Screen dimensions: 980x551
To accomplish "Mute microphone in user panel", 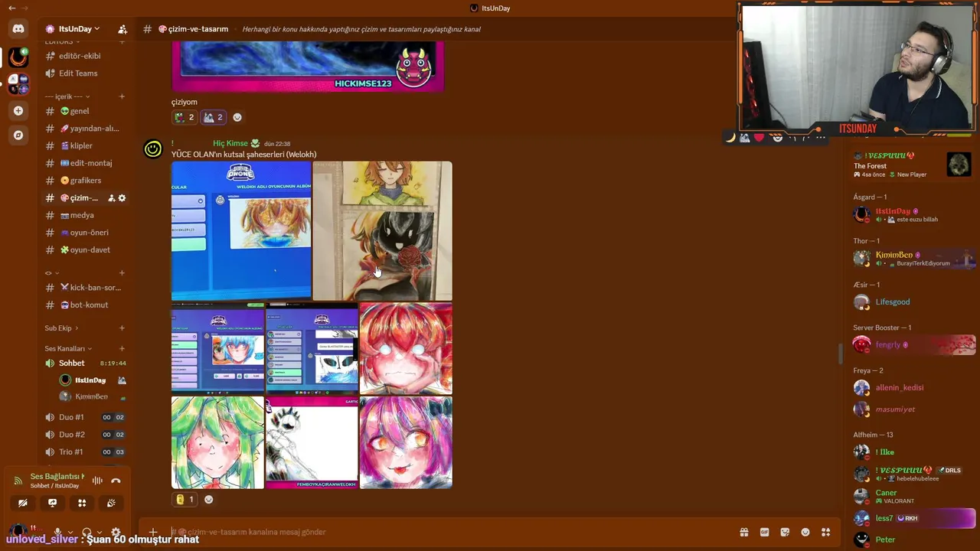I will click(57, 532).
